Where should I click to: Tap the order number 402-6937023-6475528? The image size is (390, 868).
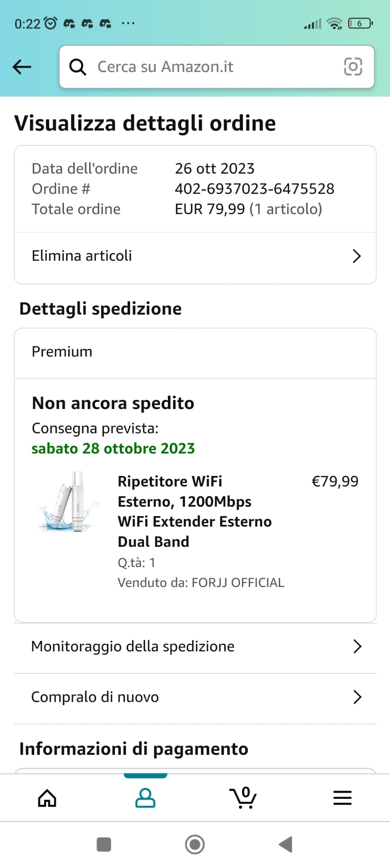click(x=254, y=189)
